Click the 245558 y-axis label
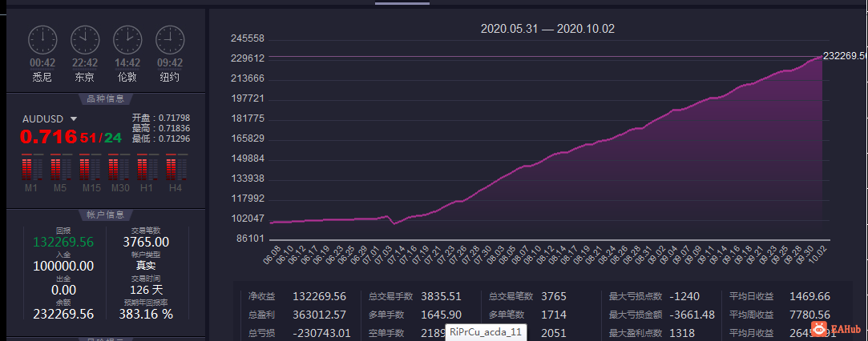This screenshot has width=868, height=341. 248,38
